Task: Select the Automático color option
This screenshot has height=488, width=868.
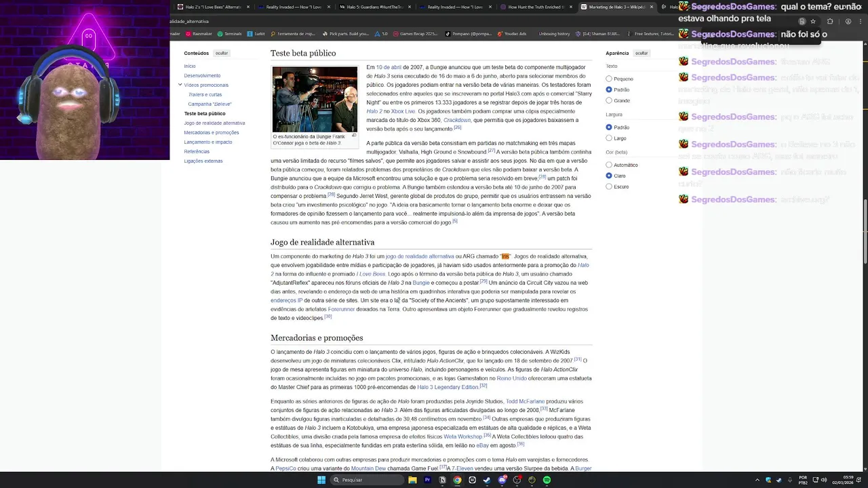Action: point(609,165)
